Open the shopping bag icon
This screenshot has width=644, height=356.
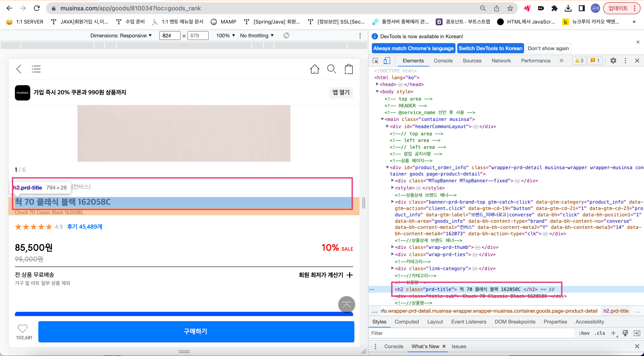[x=348, y=69]
